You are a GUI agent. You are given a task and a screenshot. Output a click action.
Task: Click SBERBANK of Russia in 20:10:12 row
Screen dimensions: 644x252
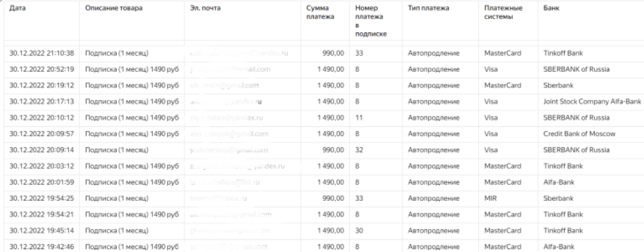point(576,118)
